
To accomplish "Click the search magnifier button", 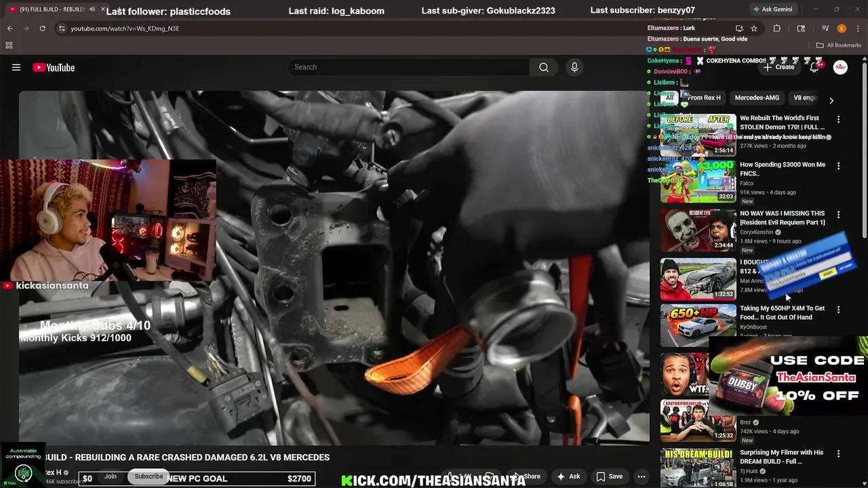I will [x=544, y=67].
